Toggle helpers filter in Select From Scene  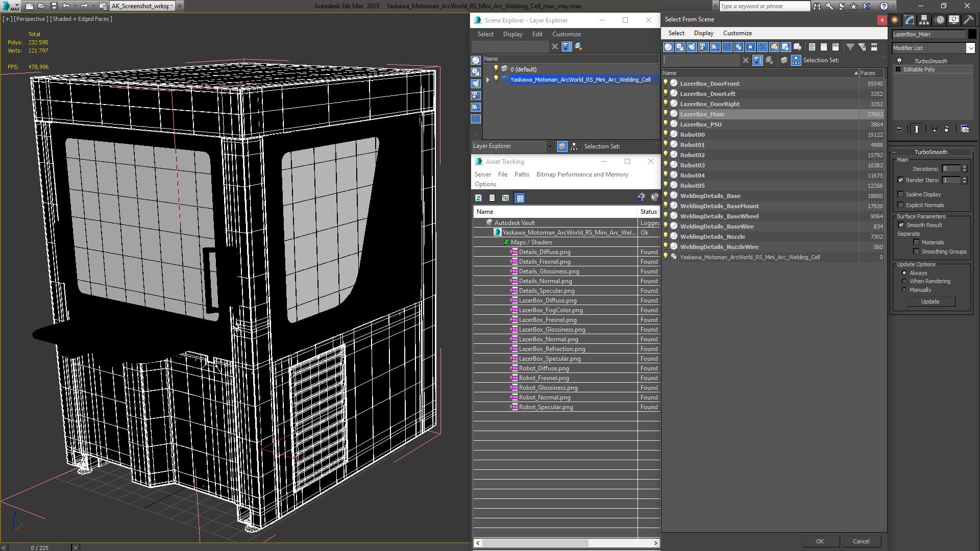click(715, 47)
